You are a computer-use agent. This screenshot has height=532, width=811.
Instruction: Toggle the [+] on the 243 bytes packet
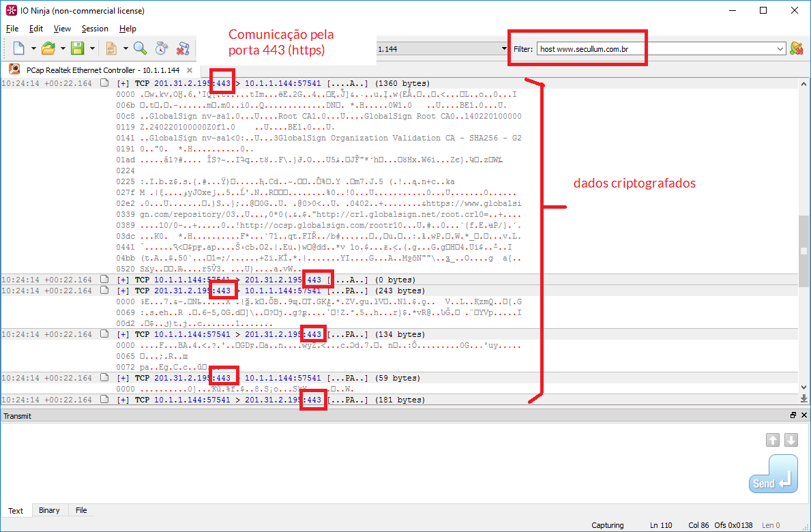pyautogui.click(x=123, y=291)
